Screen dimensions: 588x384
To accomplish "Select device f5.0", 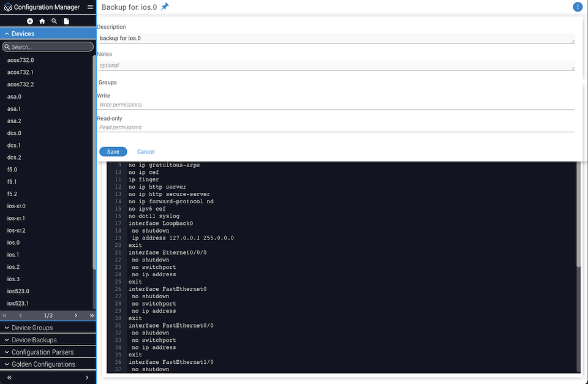I will point(12,170).
